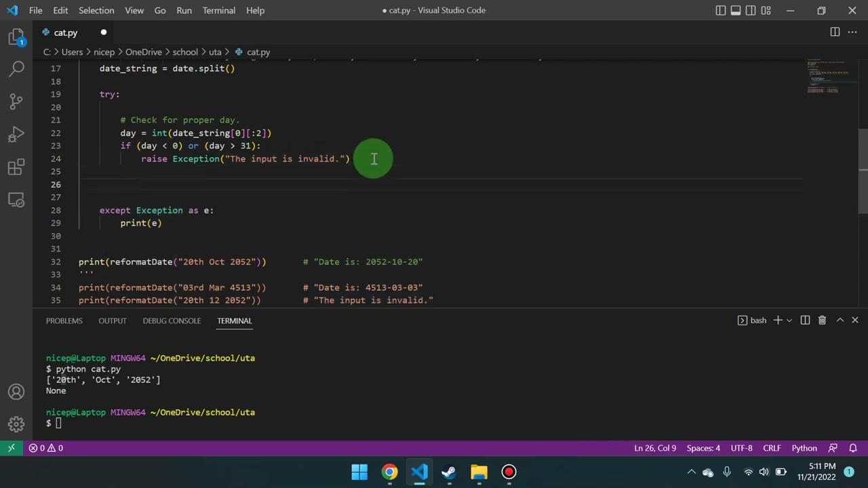The width and height of the screenshot is (868, 488).
Task: Click the uta breadcrumb segment
Action: tap(215, 52)
